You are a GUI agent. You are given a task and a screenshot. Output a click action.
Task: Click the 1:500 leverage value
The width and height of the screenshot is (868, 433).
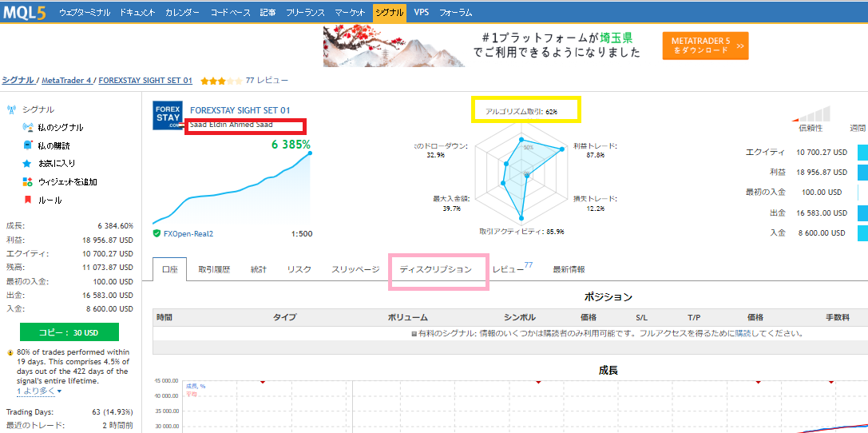301,233
